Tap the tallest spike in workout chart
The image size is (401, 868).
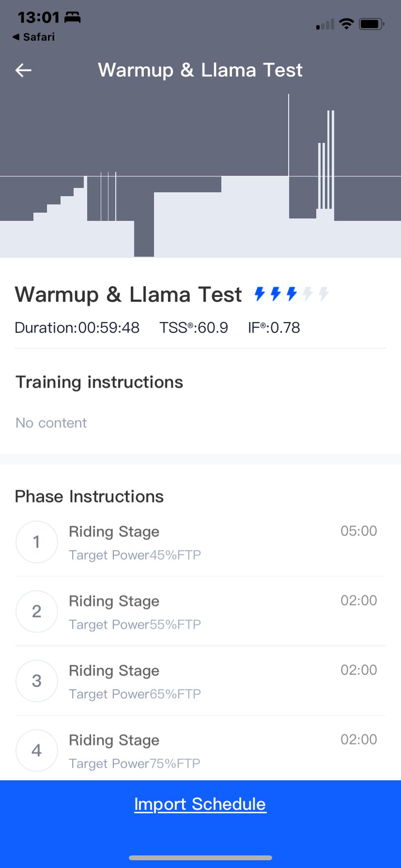click(x=289, y=135)
